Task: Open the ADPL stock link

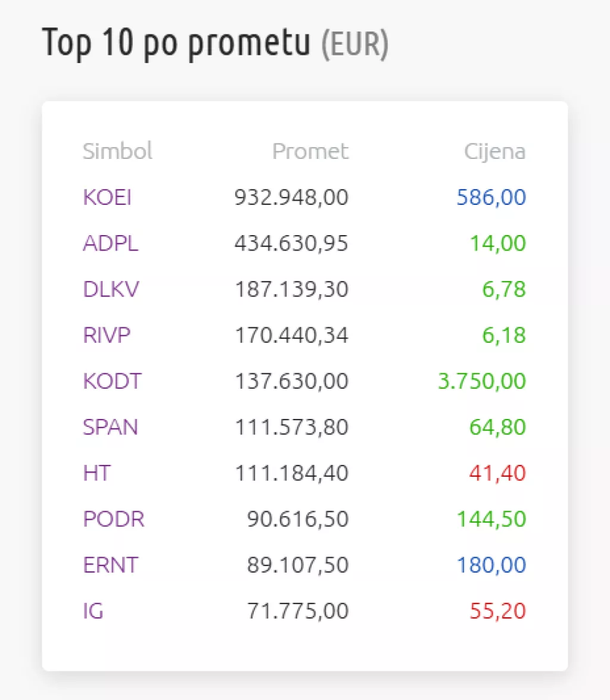Action: click(x=110, y=243)
